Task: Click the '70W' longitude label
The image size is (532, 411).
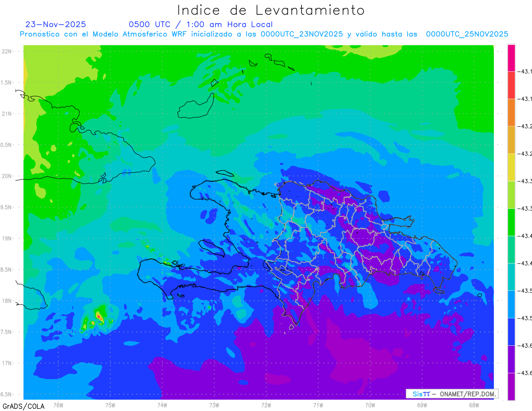Action: [370, 405]
